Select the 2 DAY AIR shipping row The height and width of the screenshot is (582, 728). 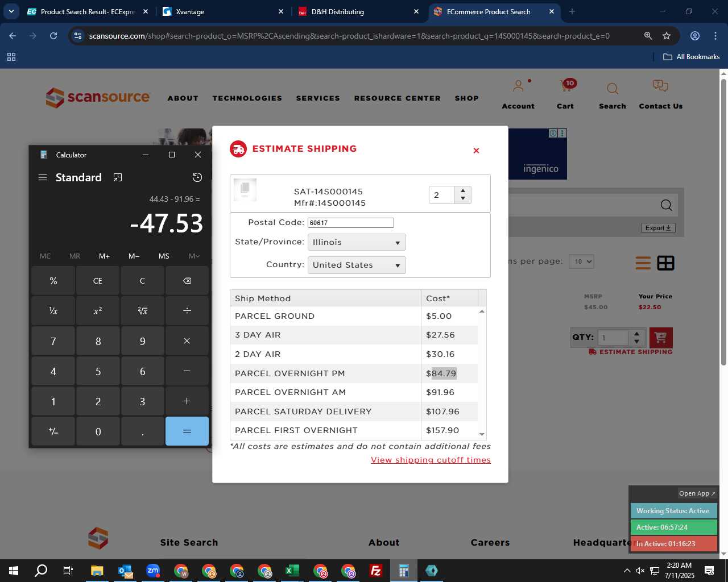(x=354, y=354)
